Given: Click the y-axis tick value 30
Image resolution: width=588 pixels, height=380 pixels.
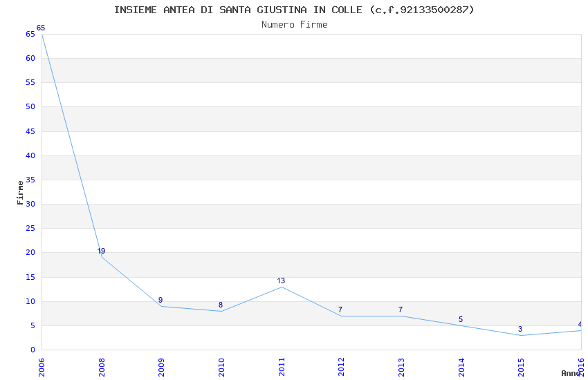Looking at the screenshot, I should (x=30, y=204).
